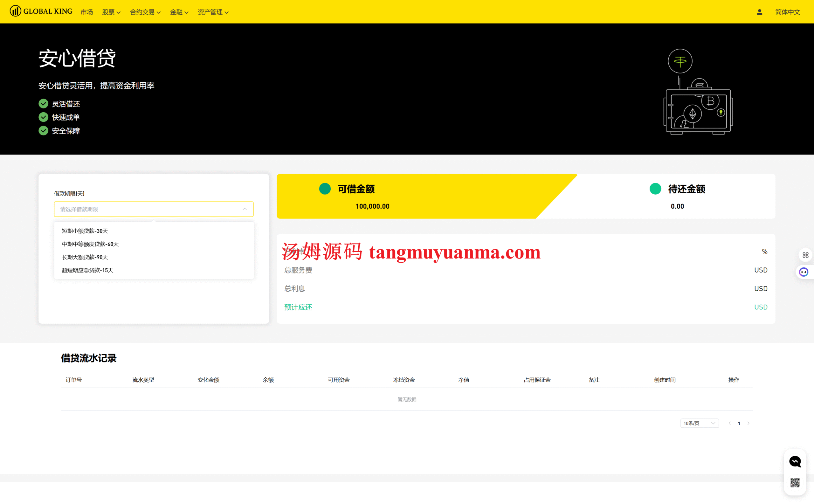Choose 短期小额贷款-30天 loan option
This screenshot has height=504, width=814.
tap(85, 231)
